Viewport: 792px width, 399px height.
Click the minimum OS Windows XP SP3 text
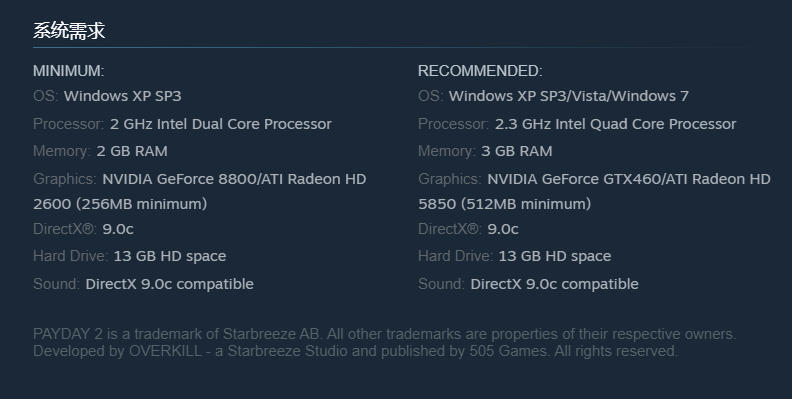123,96
